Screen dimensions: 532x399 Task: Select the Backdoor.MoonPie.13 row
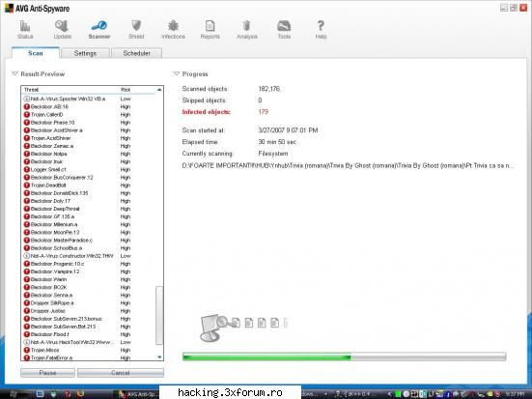point(89,232)
